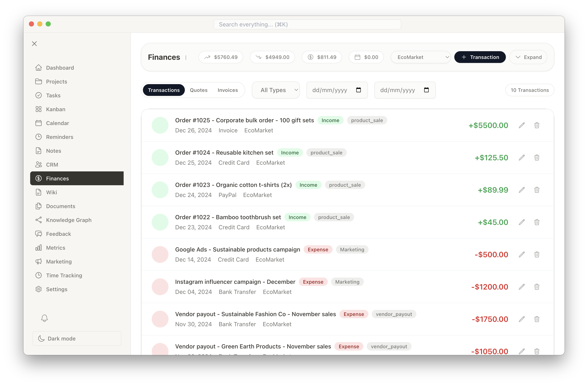588x386 pixels.
Task: Delete Order #1025 transaction trash icon
Action: click(x=537, y=125)
